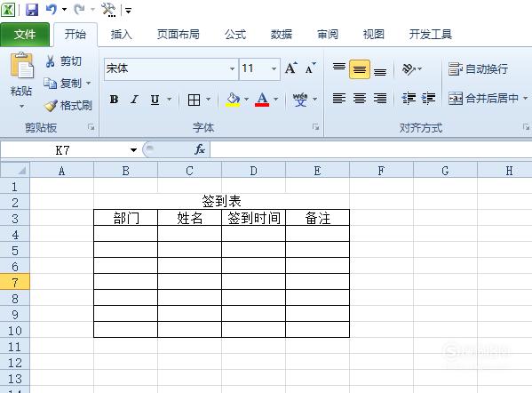Increase font size with large A icon
The image size is (532, 393).
point(291,68)
